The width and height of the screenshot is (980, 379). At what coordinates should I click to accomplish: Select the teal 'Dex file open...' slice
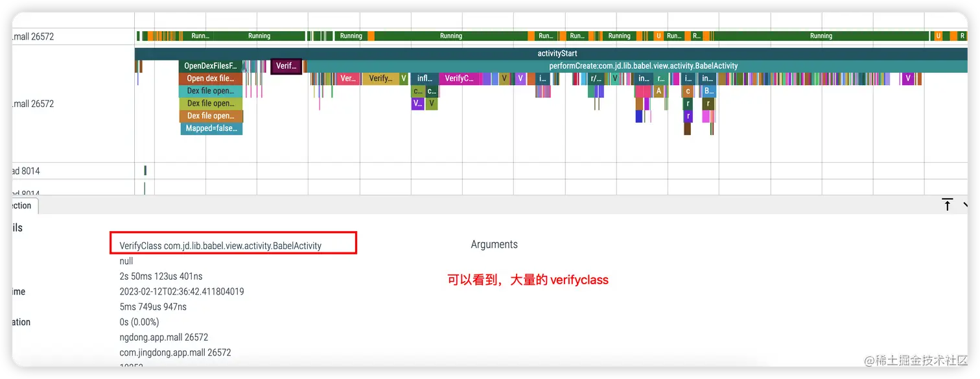pyautogui.click(x=211, y=91)
